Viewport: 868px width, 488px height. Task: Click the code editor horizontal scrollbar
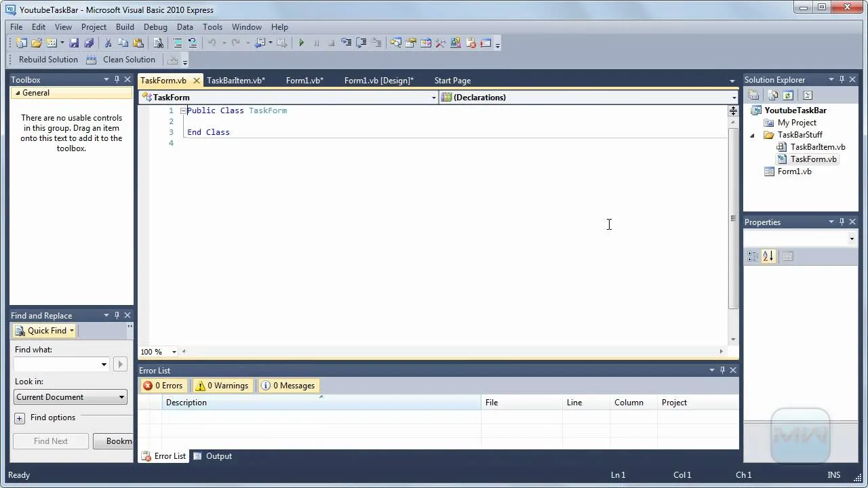(452, 352)
